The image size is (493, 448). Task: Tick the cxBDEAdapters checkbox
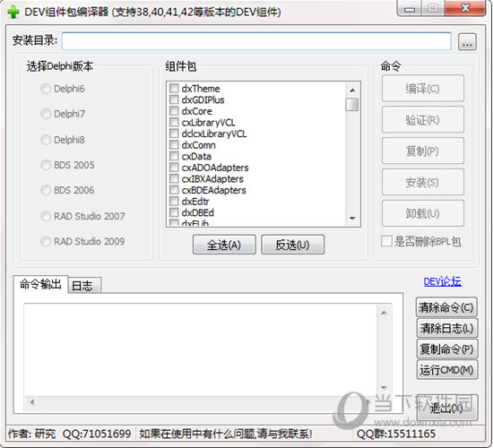pos(174,190)
